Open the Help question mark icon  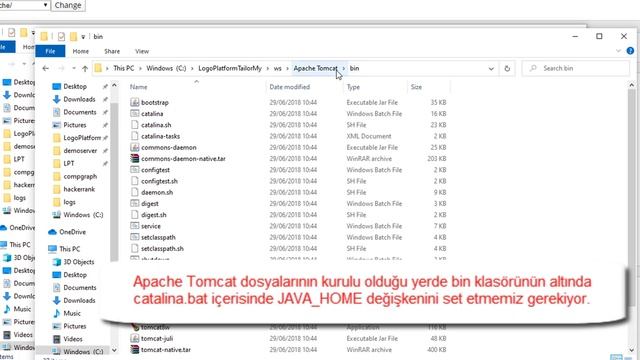(630, 51)
